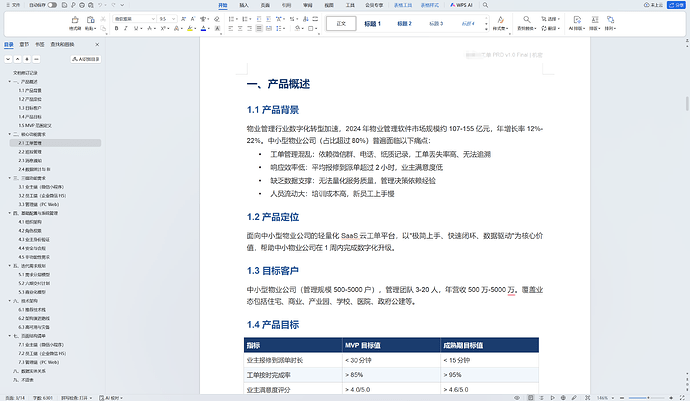The height and width of the screenshot is (401, 690).
Task: Toggle Italic formatting
Action: tap(126, 29)
